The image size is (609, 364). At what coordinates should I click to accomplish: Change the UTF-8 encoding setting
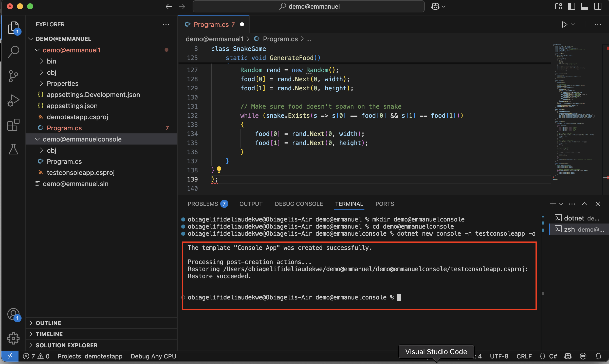coord(499,356)
